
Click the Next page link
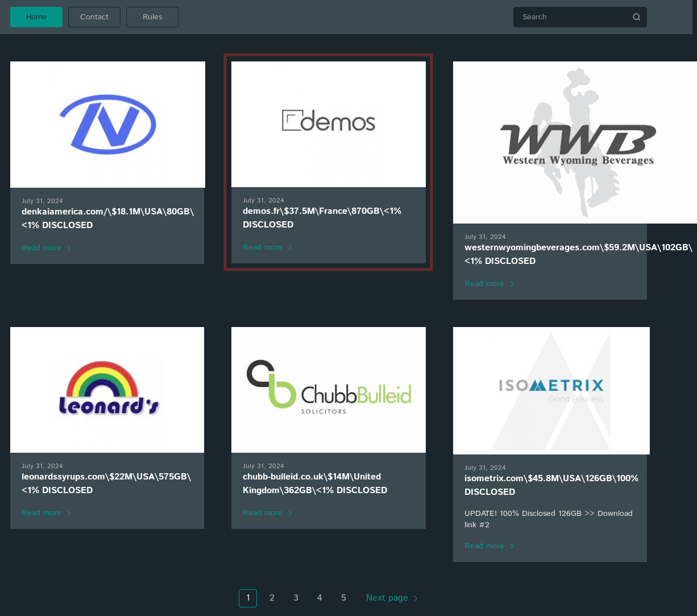coord(392,598)
